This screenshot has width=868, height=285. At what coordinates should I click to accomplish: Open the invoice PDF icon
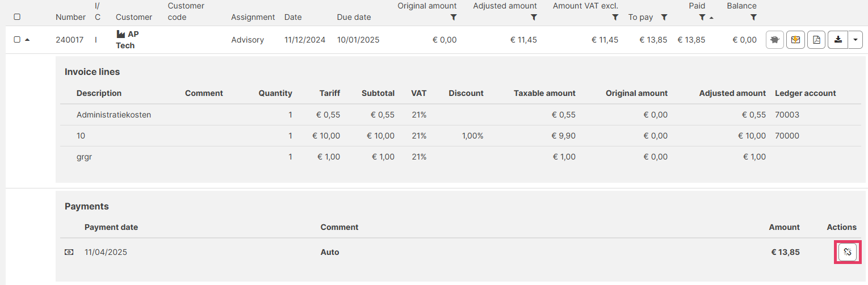point(816,40)
